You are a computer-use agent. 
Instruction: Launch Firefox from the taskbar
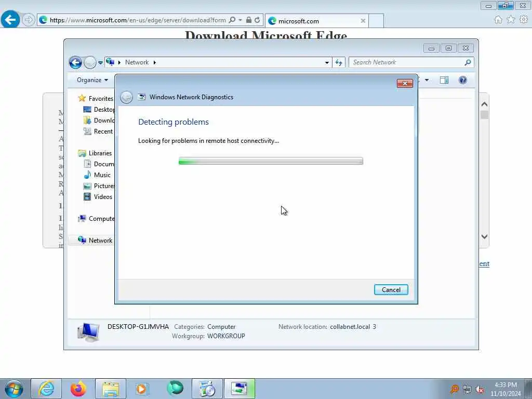click(x=78, y=389)
